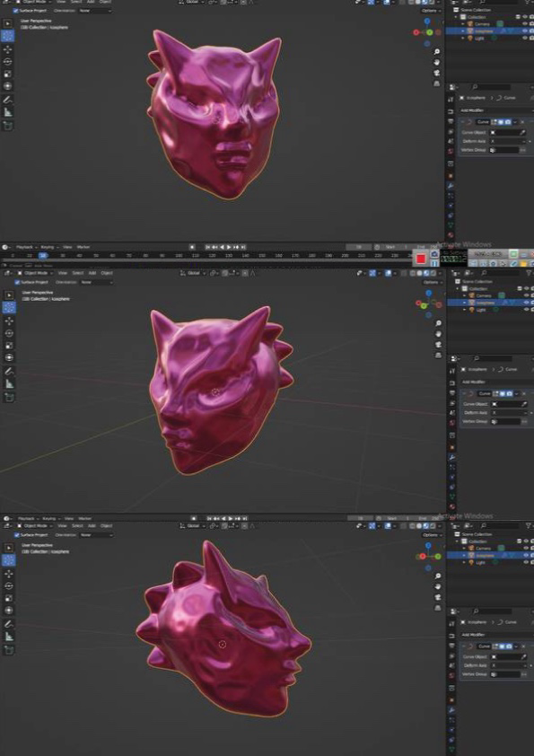Select the Move tool in top Blender window
The width and height of the screenshot is (534, 756).
(x=8, y=49)
